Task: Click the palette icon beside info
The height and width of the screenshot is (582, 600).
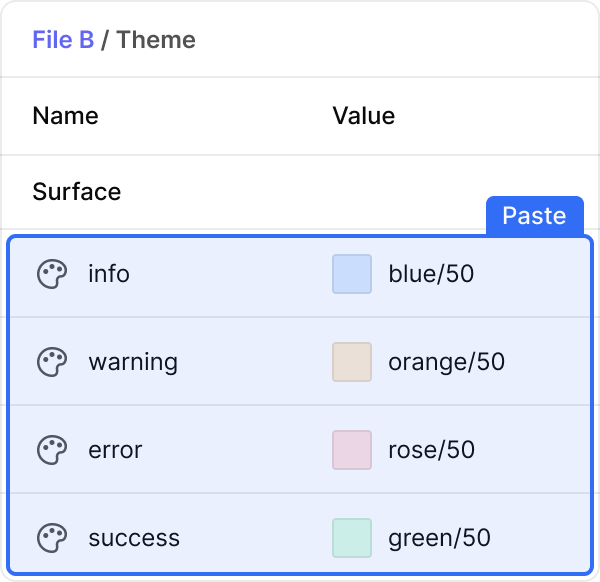Action: pyautogui.click(x=51, y=274)
